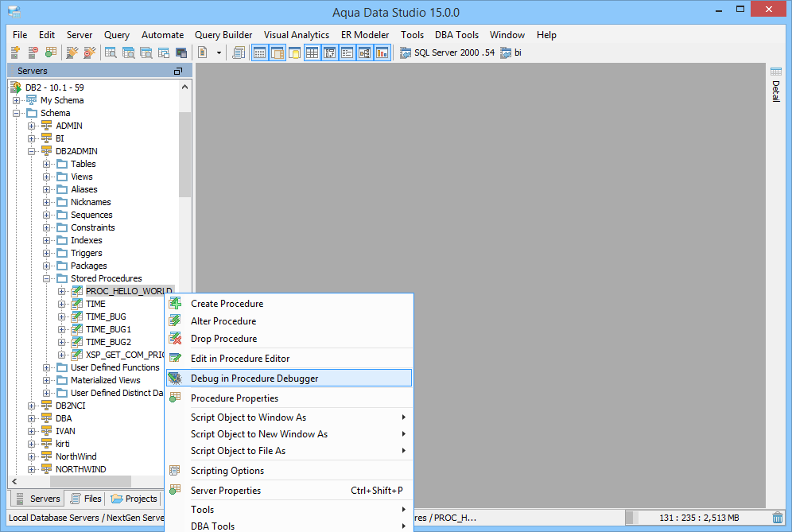Viewport: 792px width, 532px height.
Task: Click the yellow database cylinder toolbar icon
Action: click(x=294, y=52)
